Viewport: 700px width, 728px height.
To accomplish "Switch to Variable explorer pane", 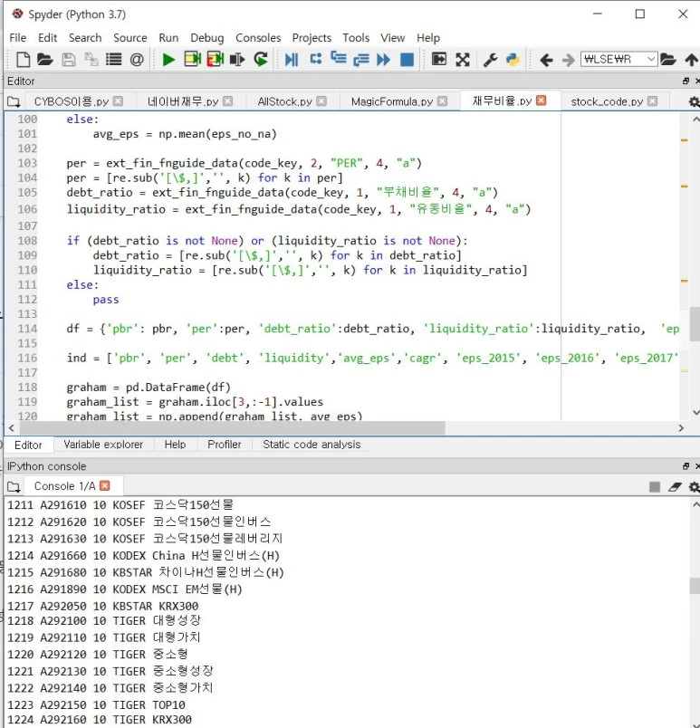I will click(103, 445).
